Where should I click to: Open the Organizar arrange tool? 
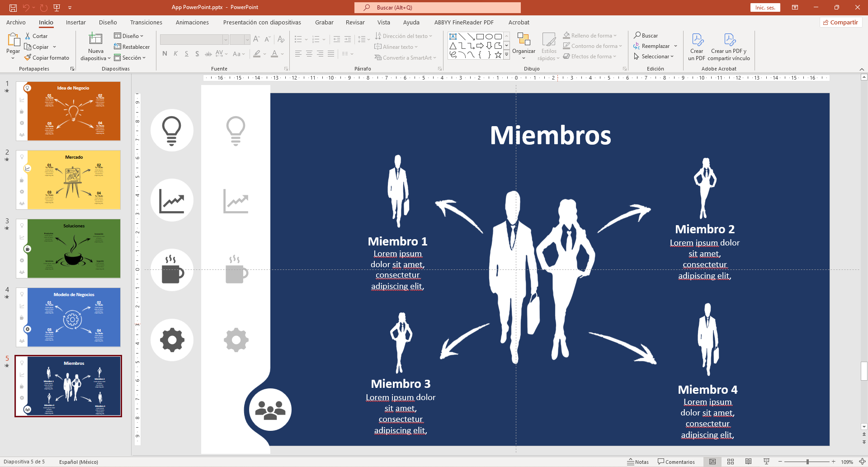(524, 46)
